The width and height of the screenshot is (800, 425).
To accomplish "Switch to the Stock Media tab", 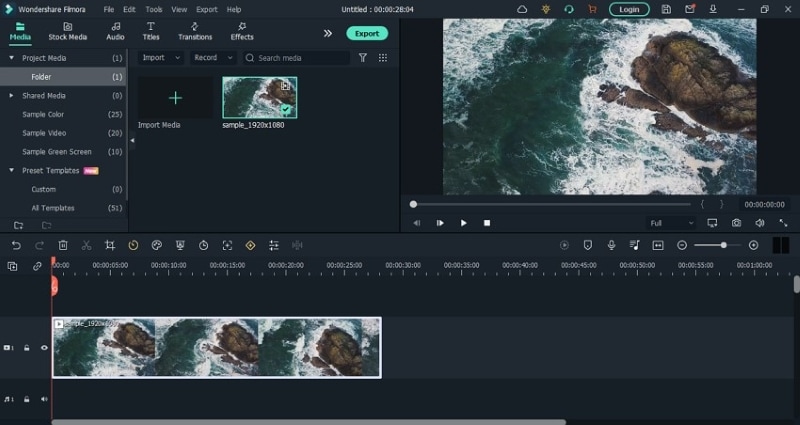I will 67,32.
